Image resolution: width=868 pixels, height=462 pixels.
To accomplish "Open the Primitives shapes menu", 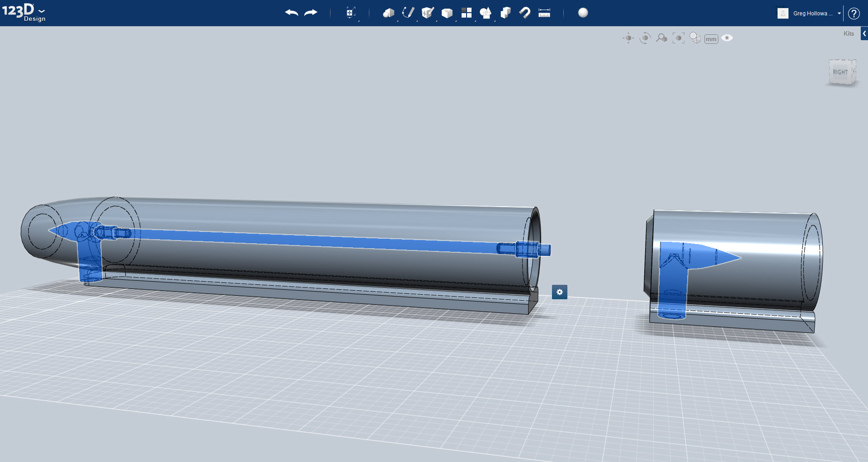I will tap(388, 13).
